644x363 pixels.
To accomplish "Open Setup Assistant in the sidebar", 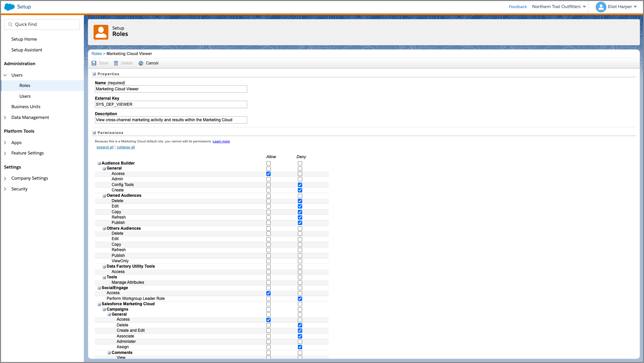I will [27, 50].
